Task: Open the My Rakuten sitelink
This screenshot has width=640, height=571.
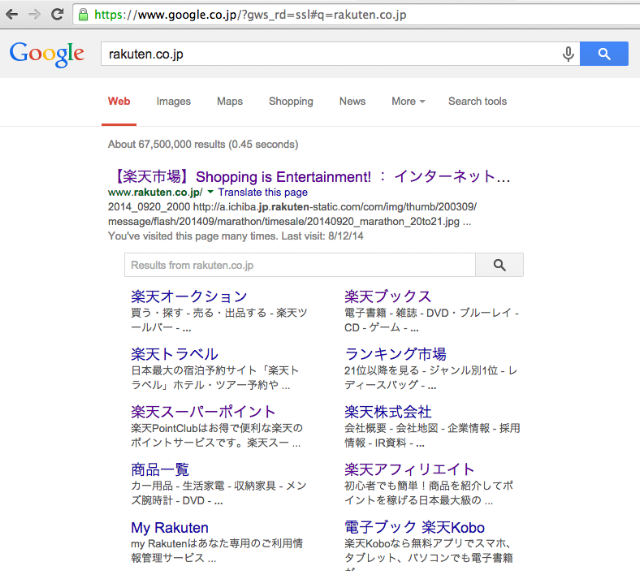Action: click(x=170, y=528)
